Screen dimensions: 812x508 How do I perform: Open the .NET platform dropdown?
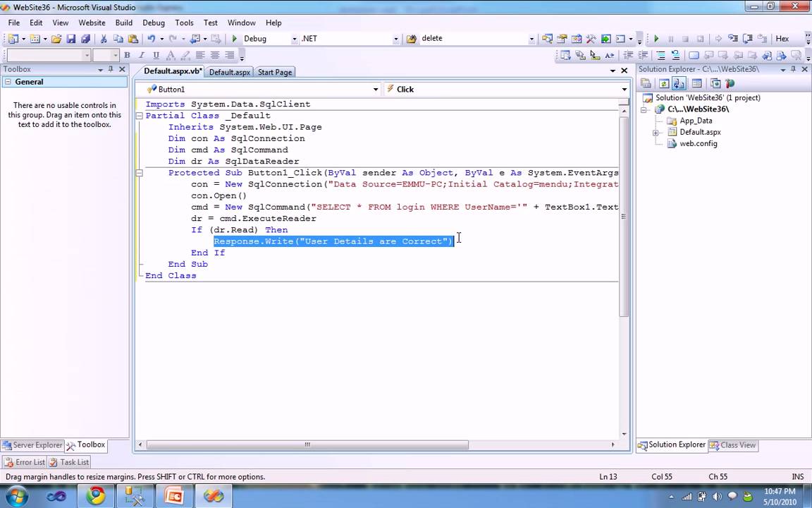pos(395,39)
